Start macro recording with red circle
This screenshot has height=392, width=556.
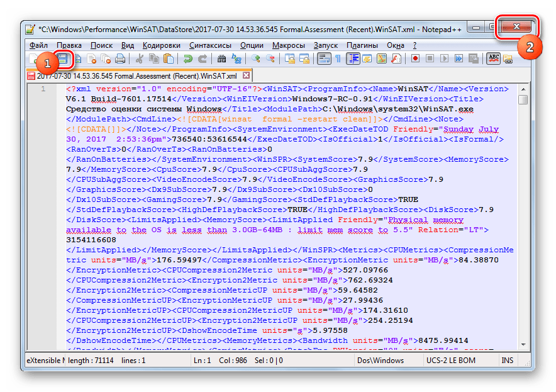pyautogui.click(x=415, y=59)
